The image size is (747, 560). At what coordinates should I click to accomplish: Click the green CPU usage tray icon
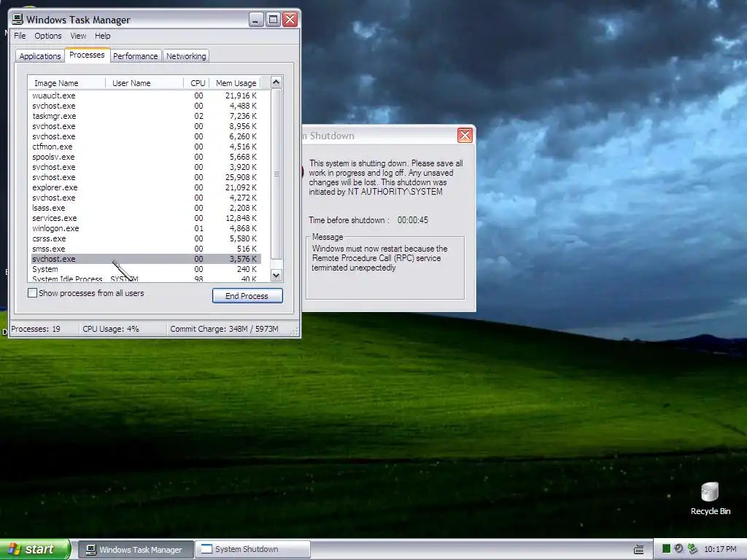667,549
